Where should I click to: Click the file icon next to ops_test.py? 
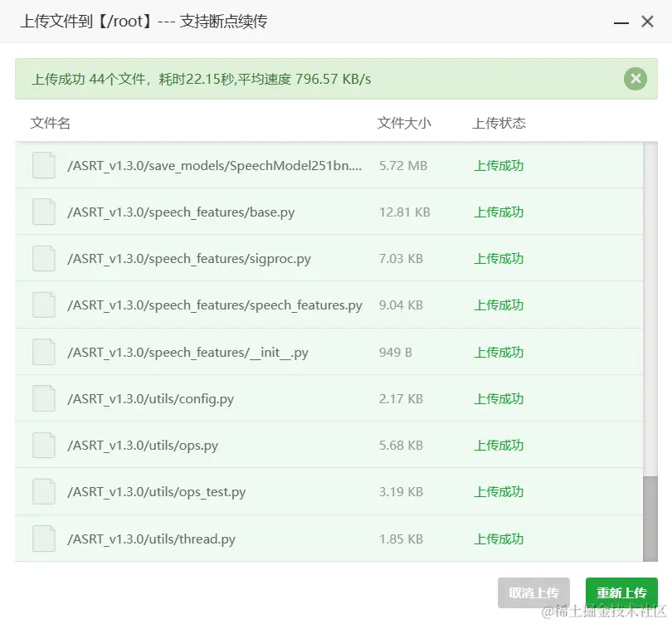coord(44,491)
